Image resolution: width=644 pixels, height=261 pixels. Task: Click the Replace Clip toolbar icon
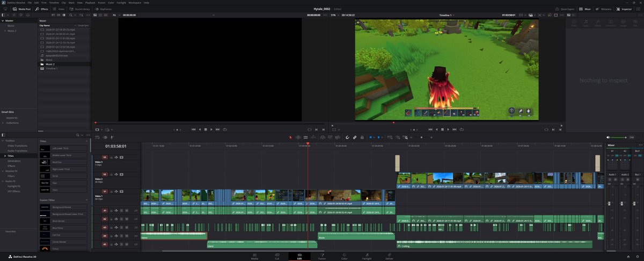pos(338,137)
